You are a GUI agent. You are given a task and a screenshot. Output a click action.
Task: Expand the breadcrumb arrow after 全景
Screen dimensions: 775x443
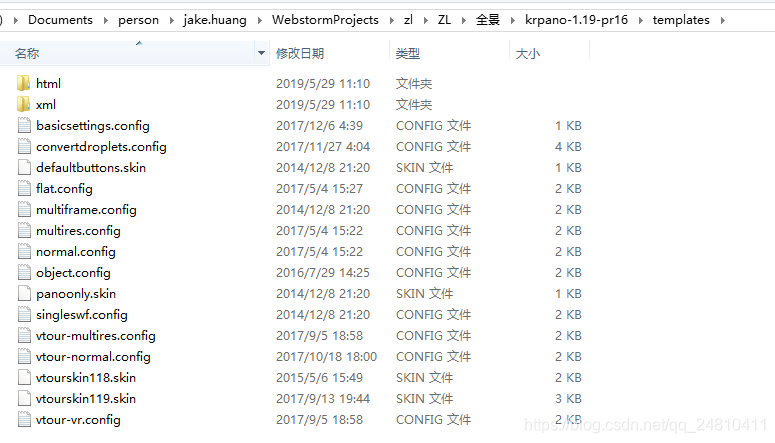513,20
